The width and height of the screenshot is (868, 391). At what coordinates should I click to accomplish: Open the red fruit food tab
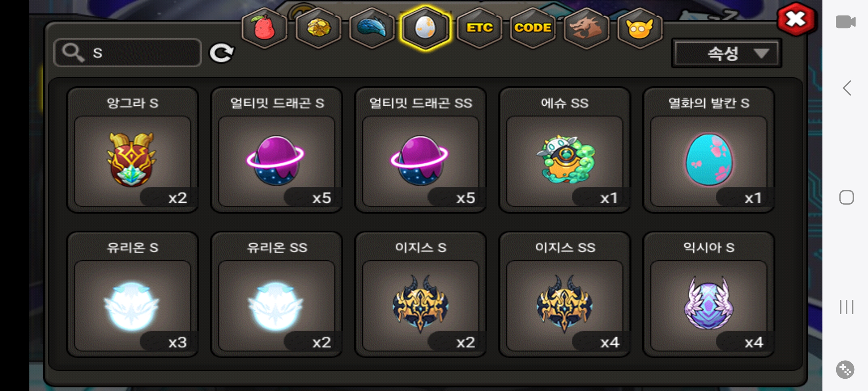click(x=264, y=28)
